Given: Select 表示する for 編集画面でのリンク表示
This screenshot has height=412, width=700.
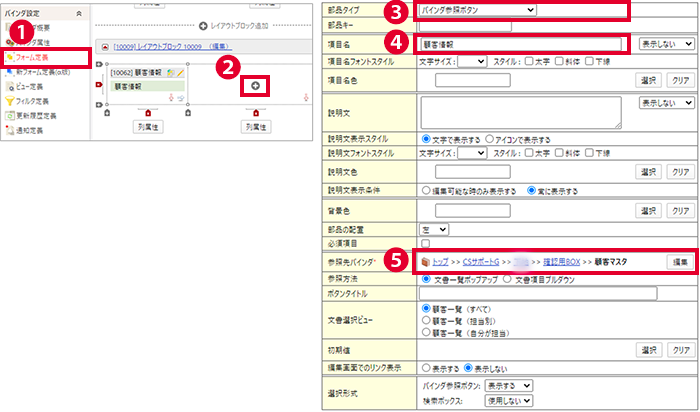Looking at the screenshot, I should tap(426, 368).
